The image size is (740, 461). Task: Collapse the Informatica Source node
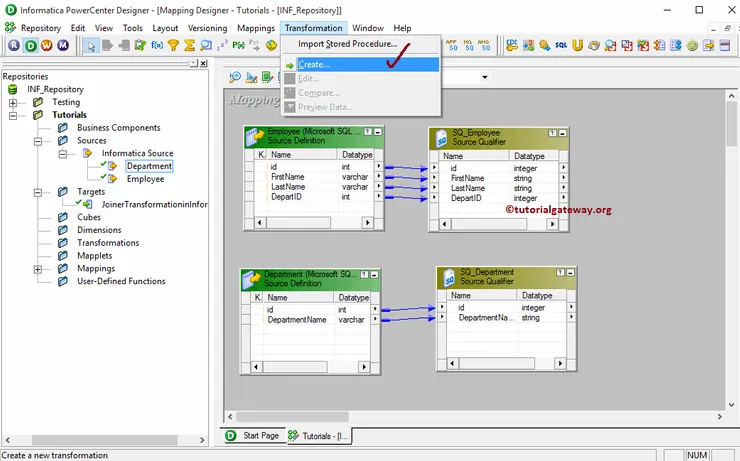point(62,153)
